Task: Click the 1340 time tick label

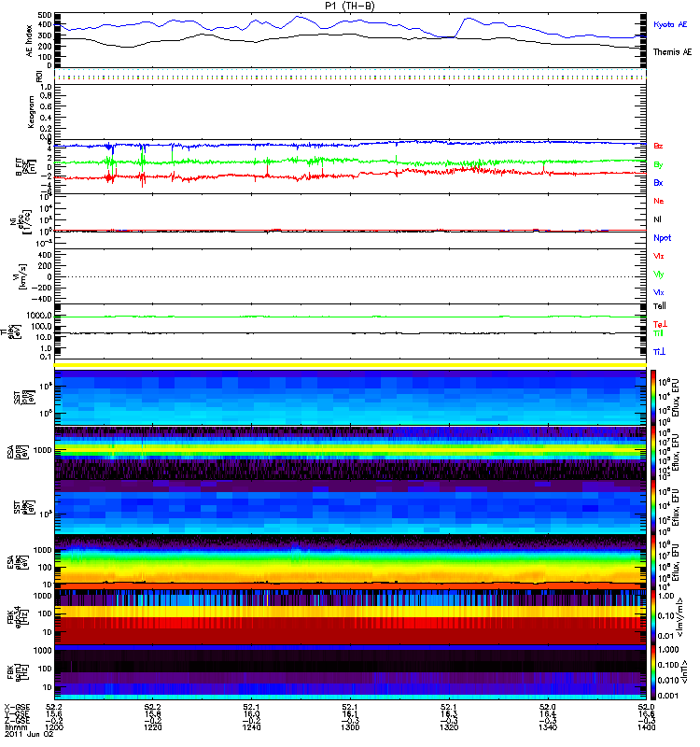Action: 548,727
